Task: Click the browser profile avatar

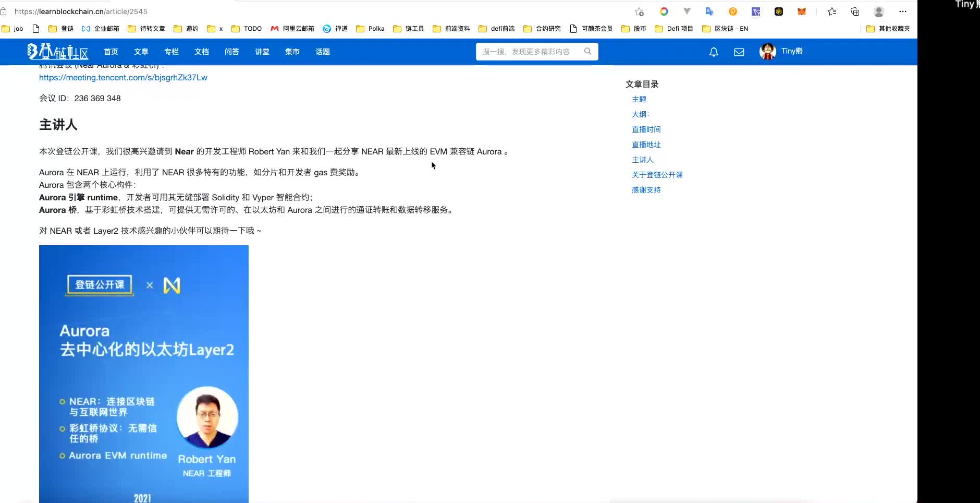Action: (879, 11)
